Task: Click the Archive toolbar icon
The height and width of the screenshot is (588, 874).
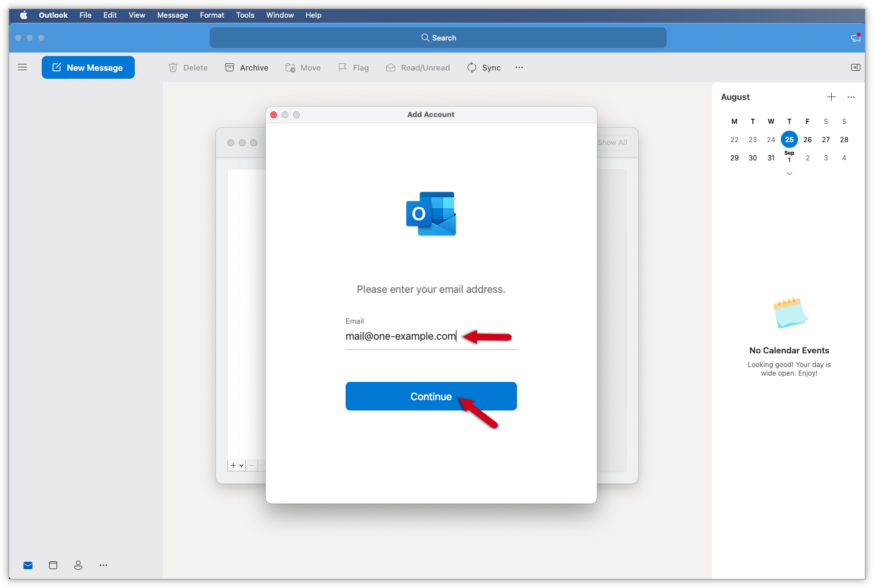Action: click(x=230, y=67)
